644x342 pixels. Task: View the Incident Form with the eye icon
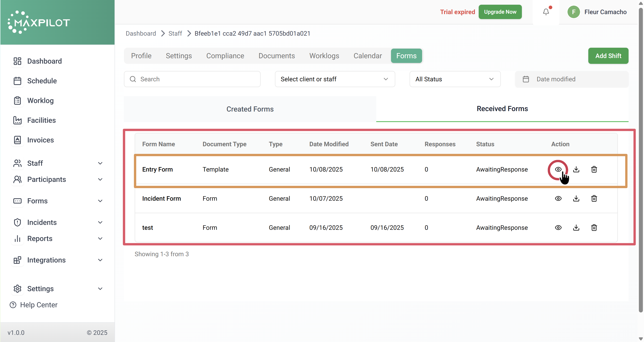[558, 198]
